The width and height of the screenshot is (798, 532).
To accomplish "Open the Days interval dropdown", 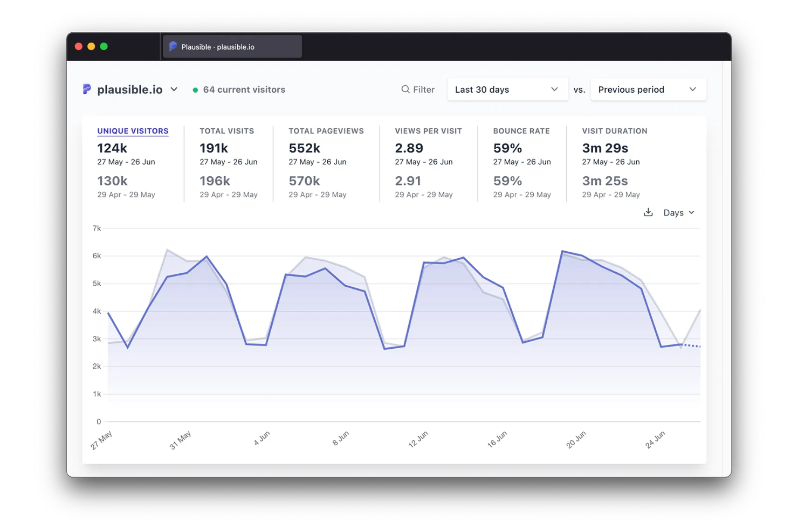I will tap(679, 213).
